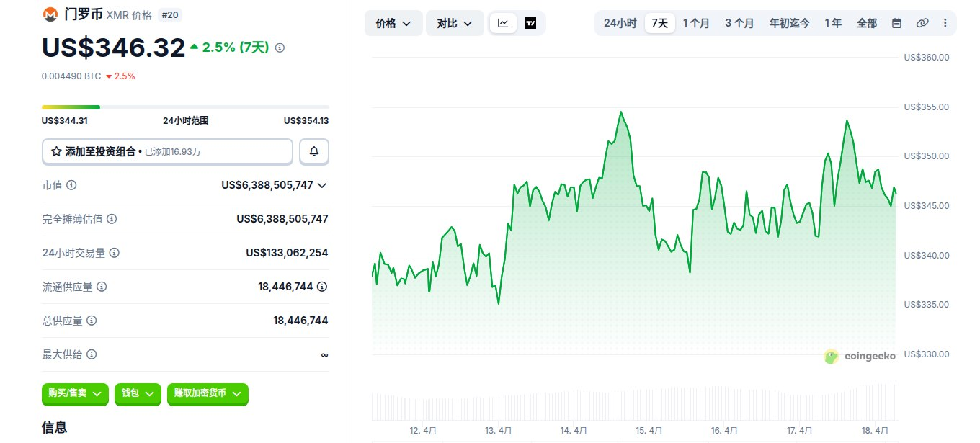This screenshot has height=443, width=980.
Task: Click the star icon on add-to-portfolio
Action: 56,152
